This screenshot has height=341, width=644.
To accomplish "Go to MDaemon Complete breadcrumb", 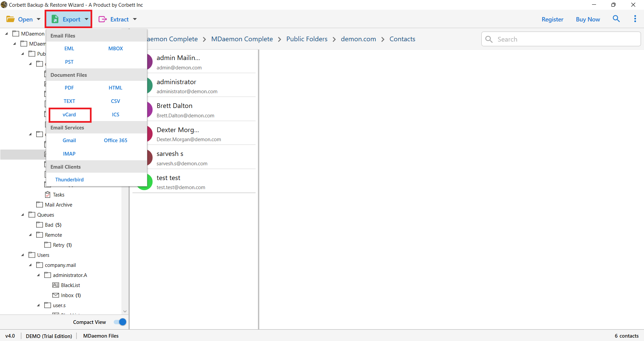I will pos(242,39).
